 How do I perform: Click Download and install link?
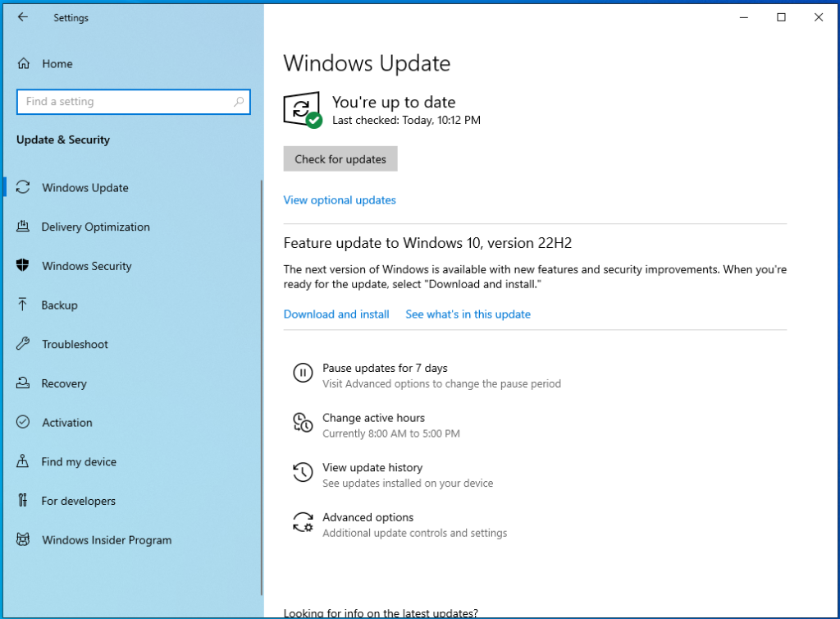pos(336,314)
